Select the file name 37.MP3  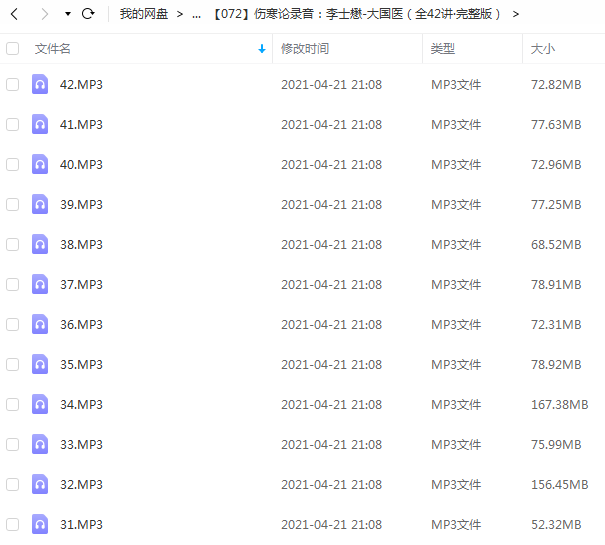(81, 284)
